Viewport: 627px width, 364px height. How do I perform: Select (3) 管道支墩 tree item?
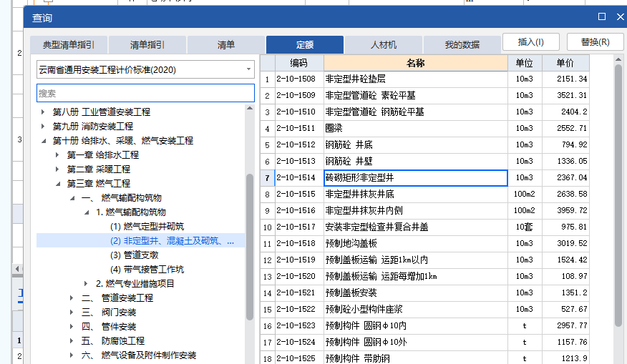click(134, 255)
